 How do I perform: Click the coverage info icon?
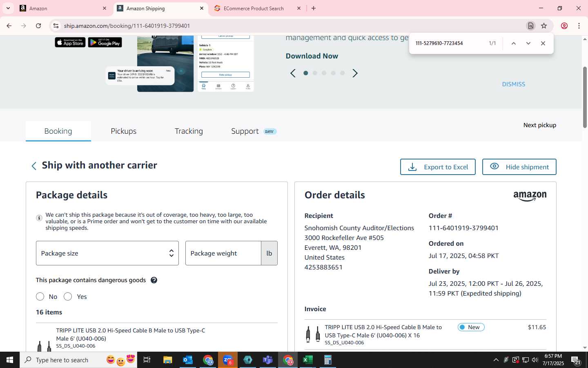(39, 218)
